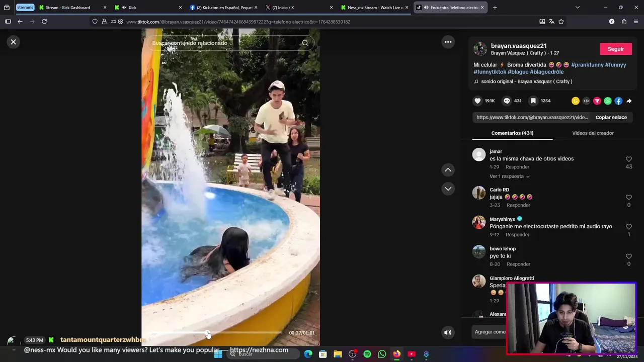Switch to Stream - Kick Dashboard browser tab
This screenshot has width=644, height=362.
point(73,8)
